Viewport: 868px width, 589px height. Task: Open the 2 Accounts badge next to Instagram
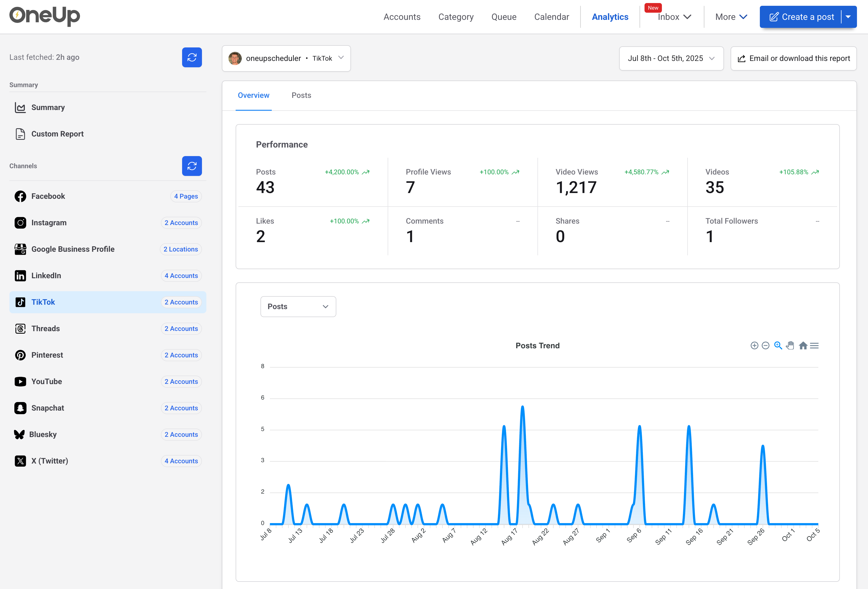(181, 223)
